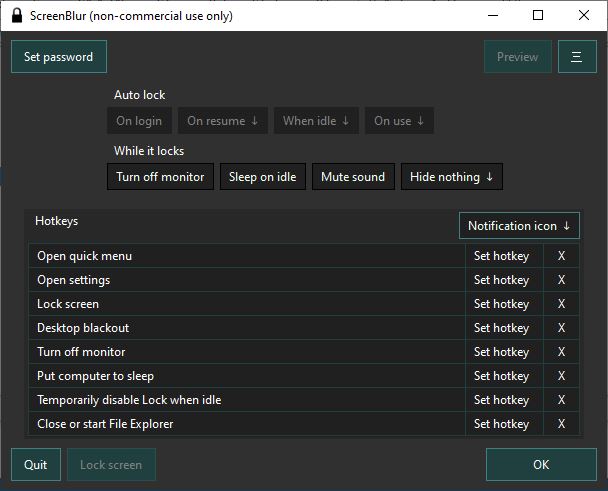Screen dimensions: 608x491
Task: Clear hotkey for Lock screen row
Action: (x=561, y=304)
